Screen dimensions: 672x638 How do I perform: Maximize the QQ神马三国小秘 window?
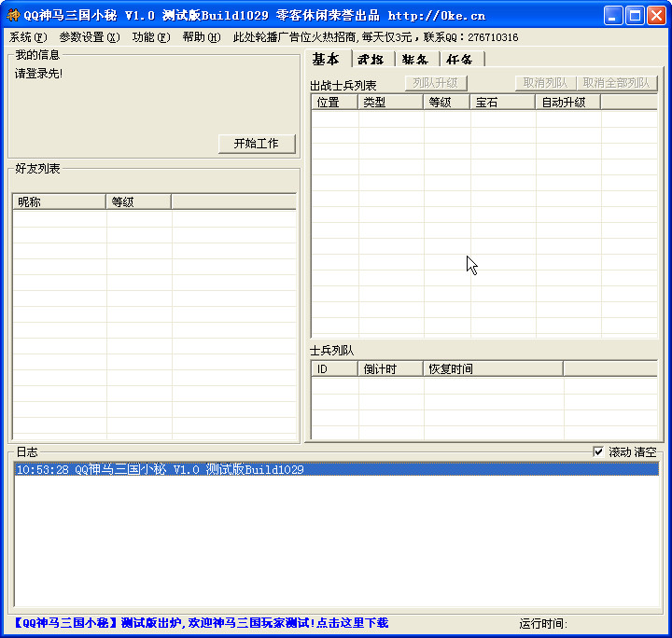coord(635,16)
